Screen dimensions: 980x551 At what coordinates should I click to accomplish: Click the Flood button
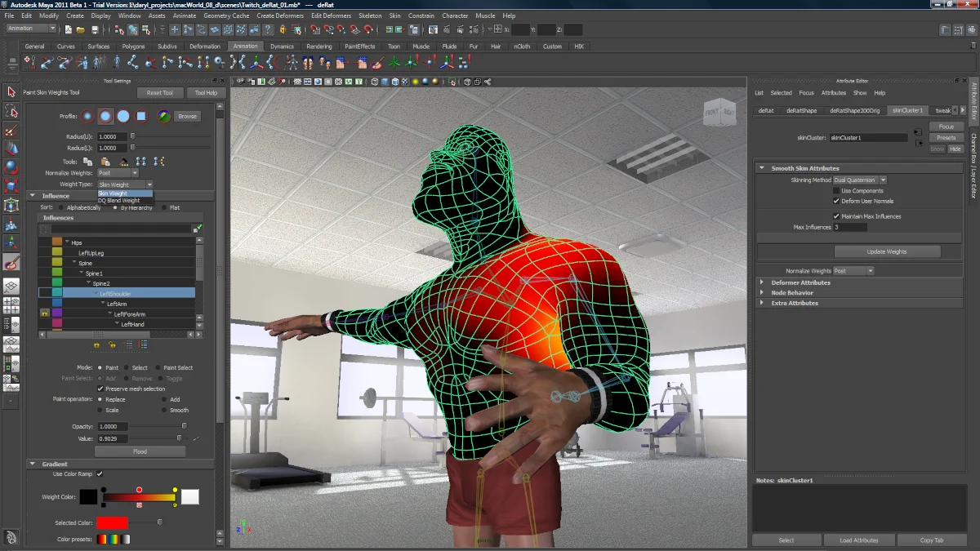point(140,451)
